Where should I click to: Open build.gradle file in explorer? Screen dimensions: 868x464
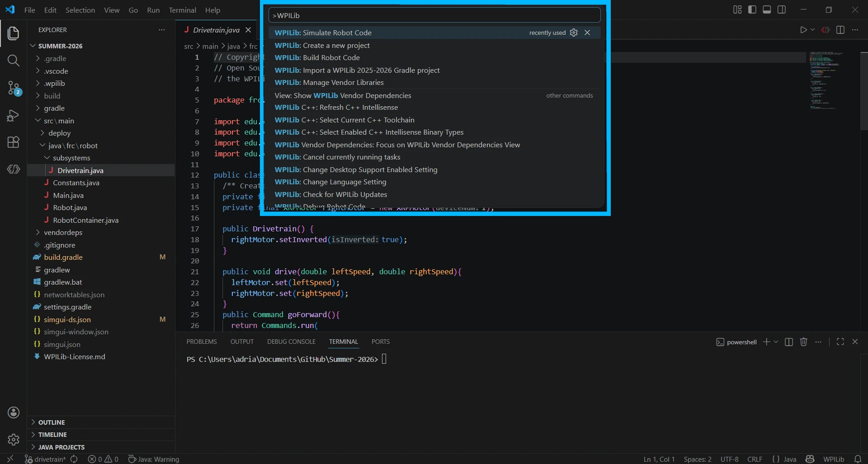[x=63, y=257]
